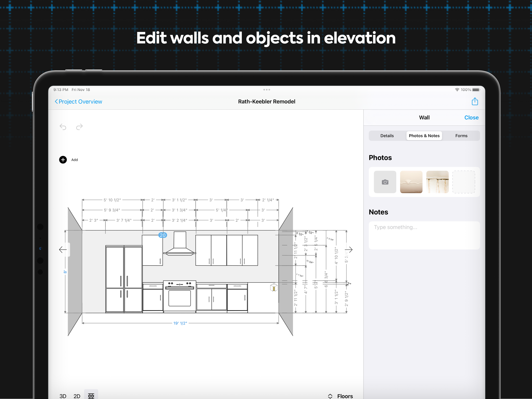The height and width of the screenshot is (399, 532).
Task: Switch to Photos & Notes tab
Action: tap(424, 136)
